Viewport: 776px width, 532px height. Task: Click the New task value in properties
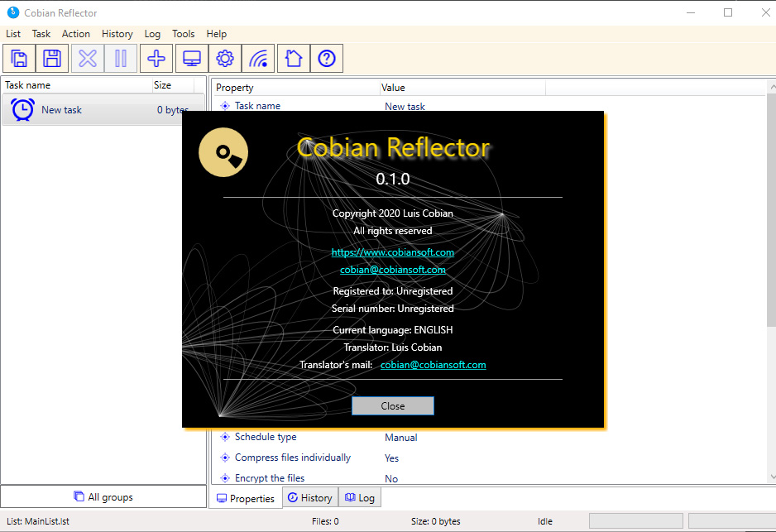(x=405, y=107)
